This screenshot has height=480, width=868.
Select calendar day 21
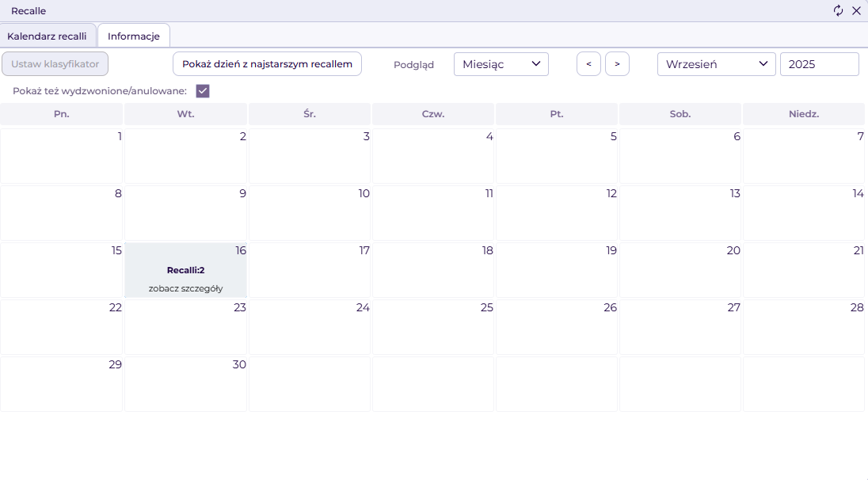point(804,270)
